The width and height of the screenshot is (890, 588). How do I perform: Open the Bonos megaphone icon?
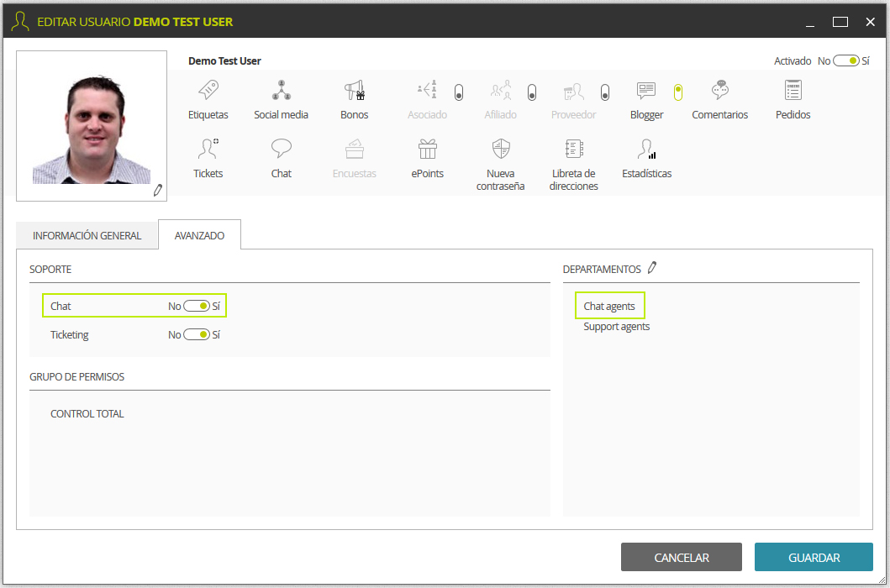(x=354, y=90)
